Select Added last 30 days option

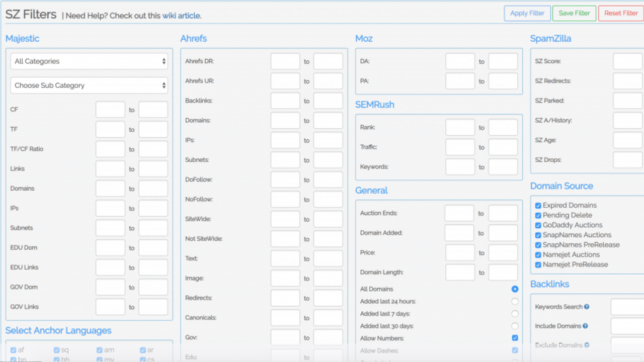point(515,326)
